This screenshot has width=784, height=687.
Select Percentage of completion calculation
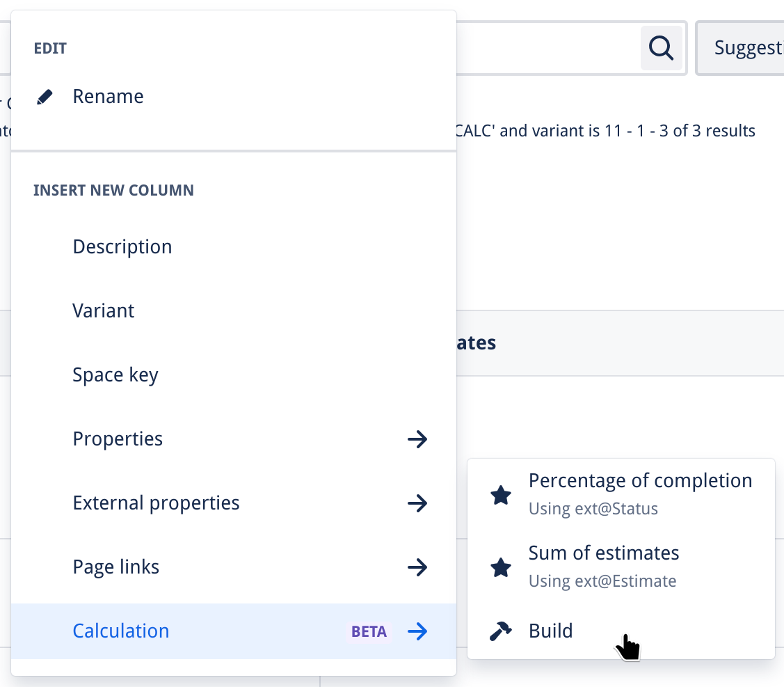pos(640,482)
